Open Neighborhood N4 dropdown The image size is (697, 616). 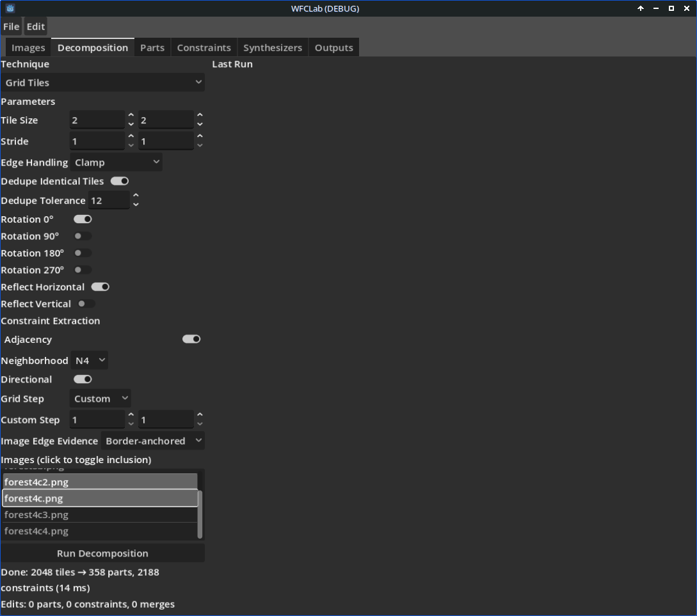pos(90,361)
